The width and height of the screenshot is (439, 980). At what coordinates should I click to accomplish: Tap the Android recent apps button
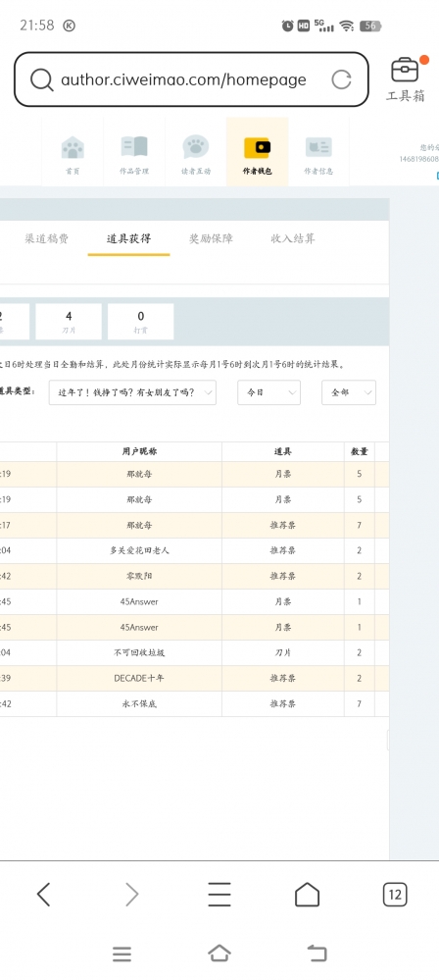(x=122, y=954)
